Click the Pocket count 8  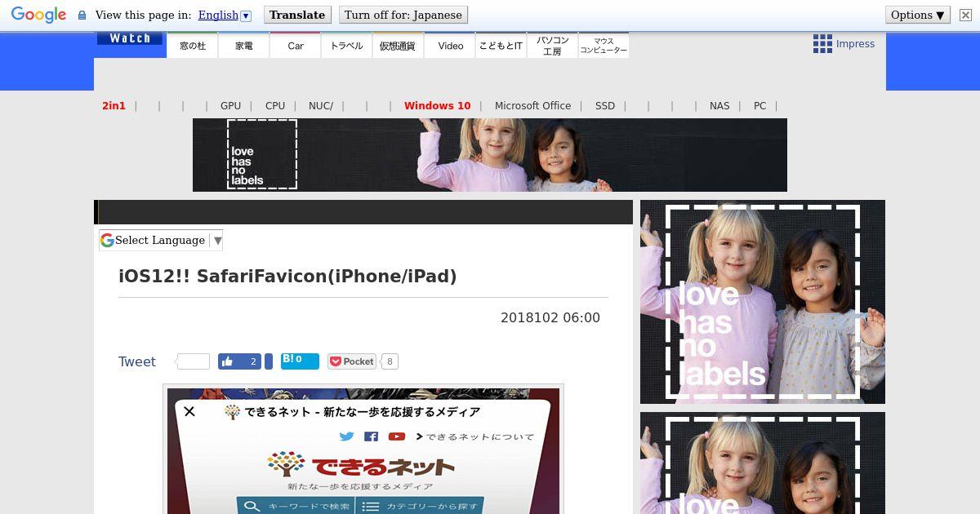390,361
